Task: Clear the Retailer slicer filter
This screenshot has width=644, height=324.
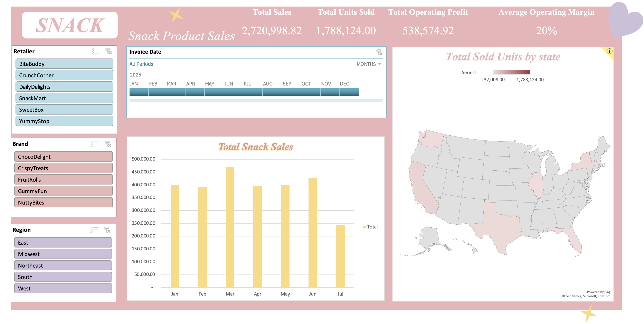Action: 108,51
